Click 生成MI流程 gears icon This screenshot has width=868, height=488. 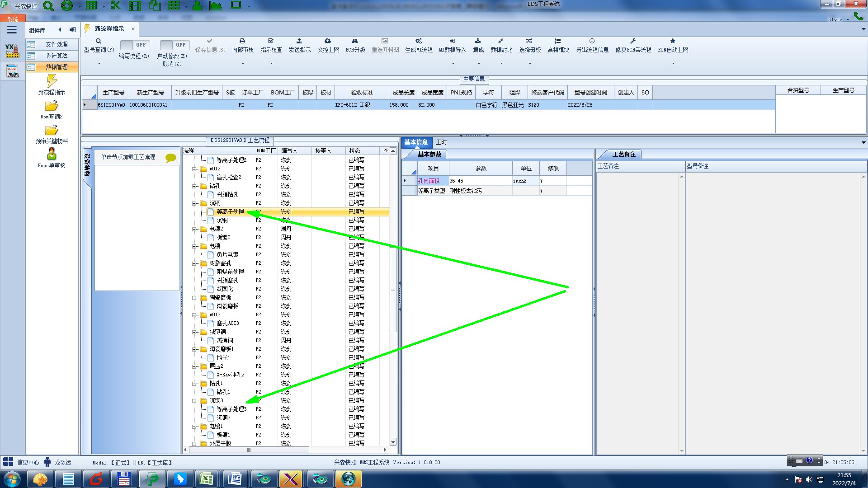(419, 41)
